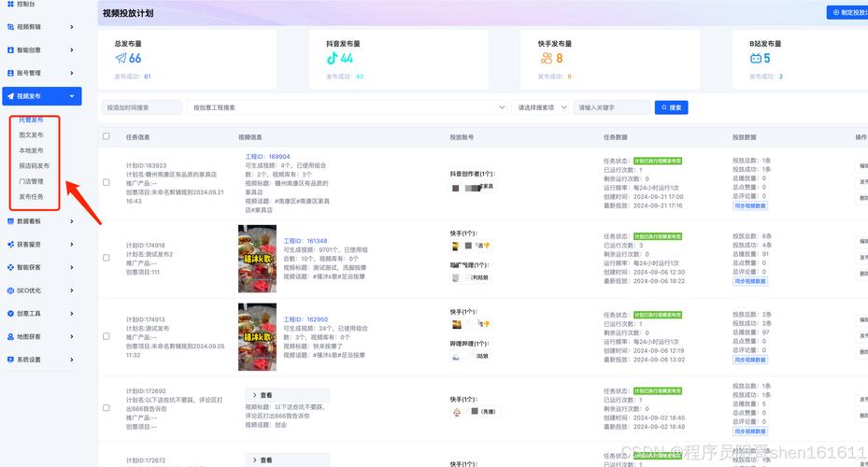Tick the checkbox for plan ID 174913
Viewport: 868px width, 467px height.
pos(107,336)
